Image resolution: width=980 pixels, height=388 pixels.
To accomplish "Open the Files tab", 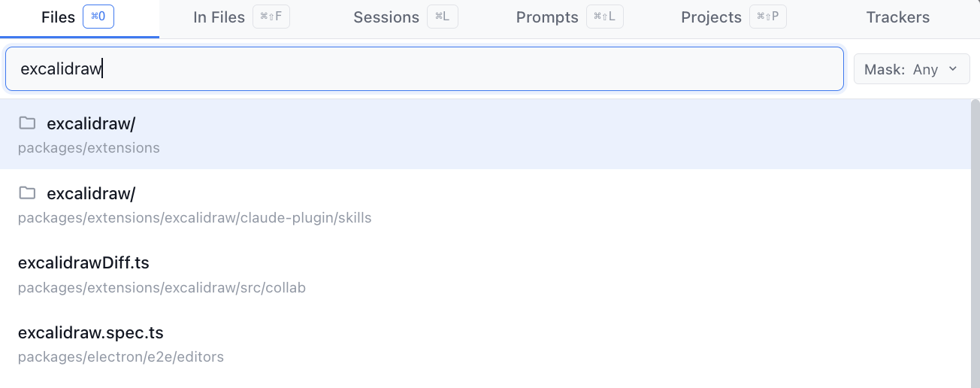I will [x=79, y=17].
